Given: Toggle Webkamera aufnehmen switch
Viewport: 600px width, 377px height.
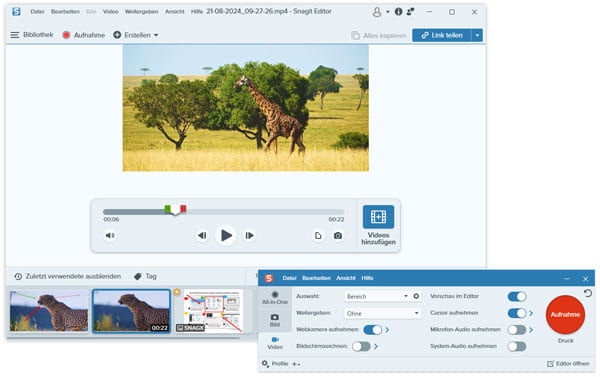Looking at the screenshot, I should pyautogui.click(x=373, y=330).
